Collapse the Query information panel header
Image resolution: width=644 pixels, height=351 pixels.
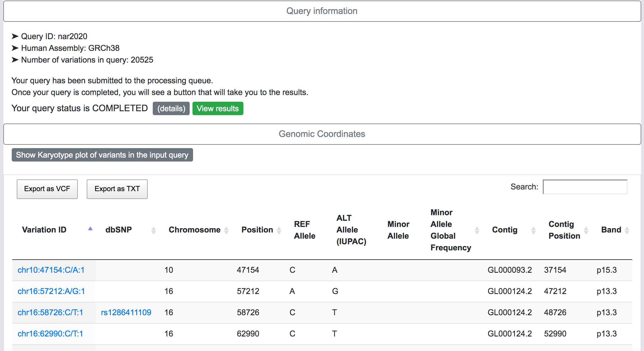point(322,11)
